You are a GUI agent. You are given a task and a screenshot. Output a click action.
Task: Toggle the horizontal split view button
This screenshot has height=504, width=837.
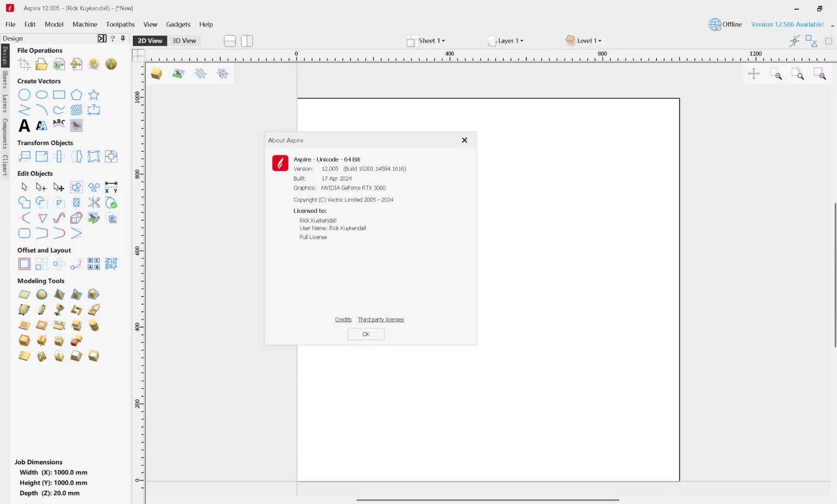pyautogui.click(x=230, y=41)
